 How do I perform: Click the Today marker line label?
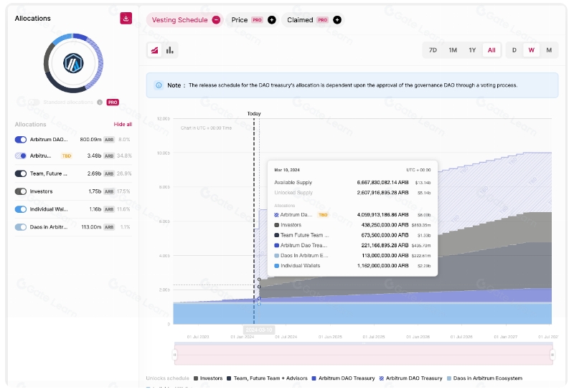tap(254, 114)
